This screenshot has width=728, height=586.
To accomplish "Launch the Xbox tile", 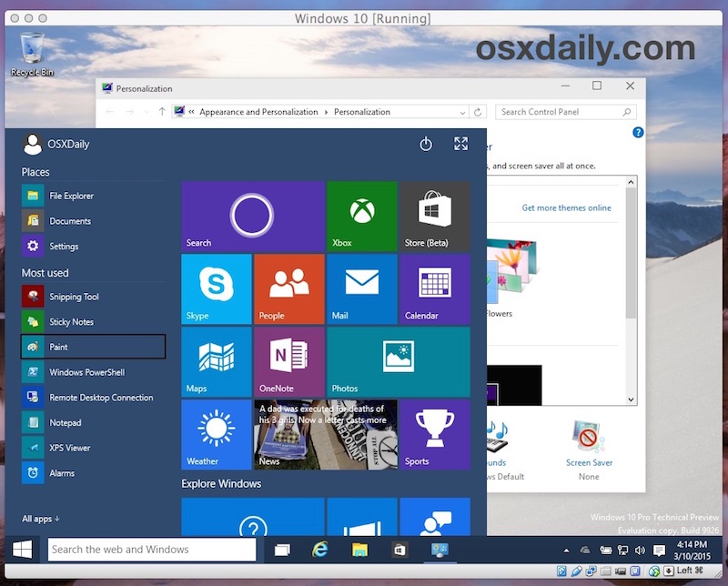I will tap(362, 217).
